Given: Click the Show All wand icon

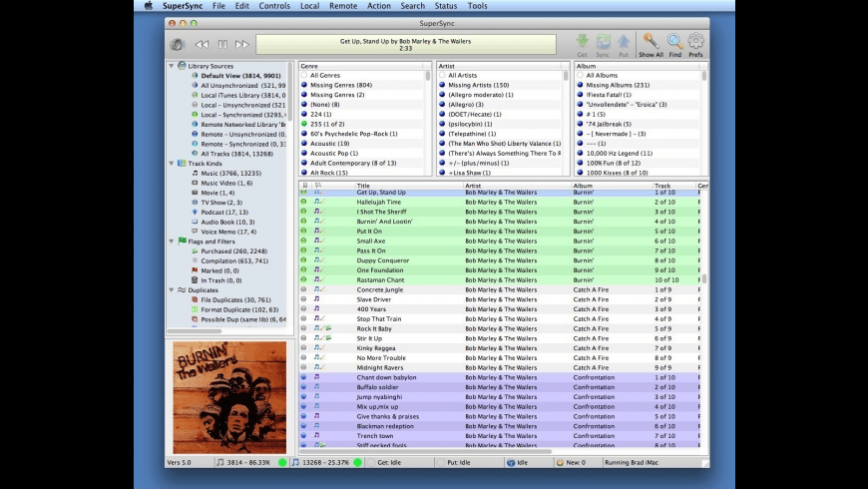Looking at the screenshot, I should click(x=651, y=42).
